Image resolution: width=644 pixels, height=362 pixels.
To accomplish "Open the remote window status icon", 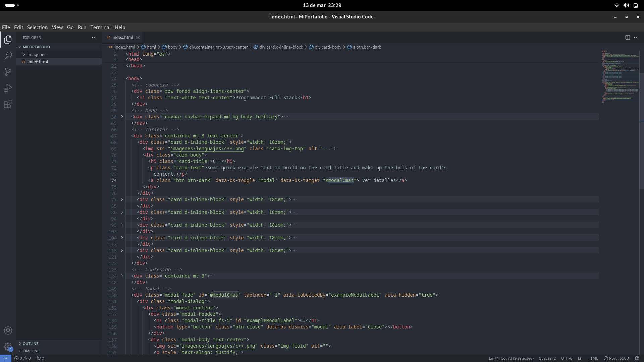I will point(5,358).
